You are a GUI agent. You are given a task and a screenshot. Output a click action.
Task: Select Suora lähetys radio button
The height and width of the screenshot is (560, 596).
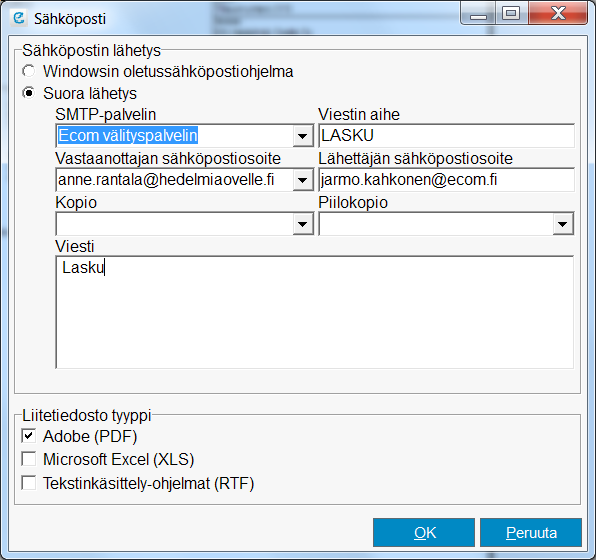click(x=29, y=93)
